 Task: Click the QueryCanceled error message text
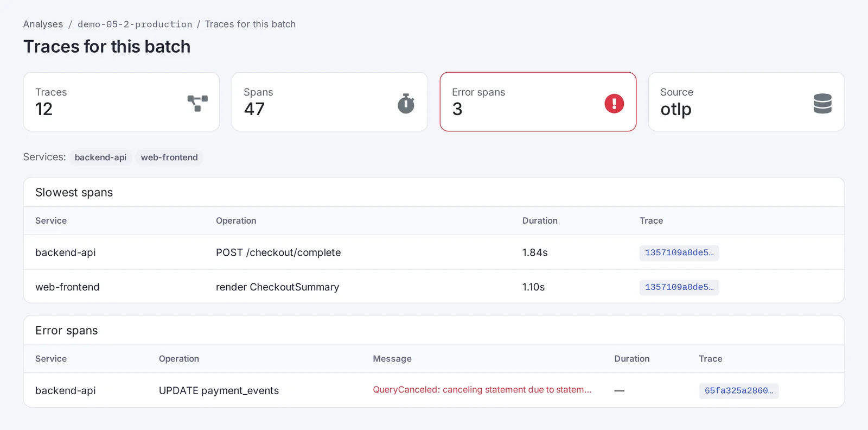pos(482,390)
